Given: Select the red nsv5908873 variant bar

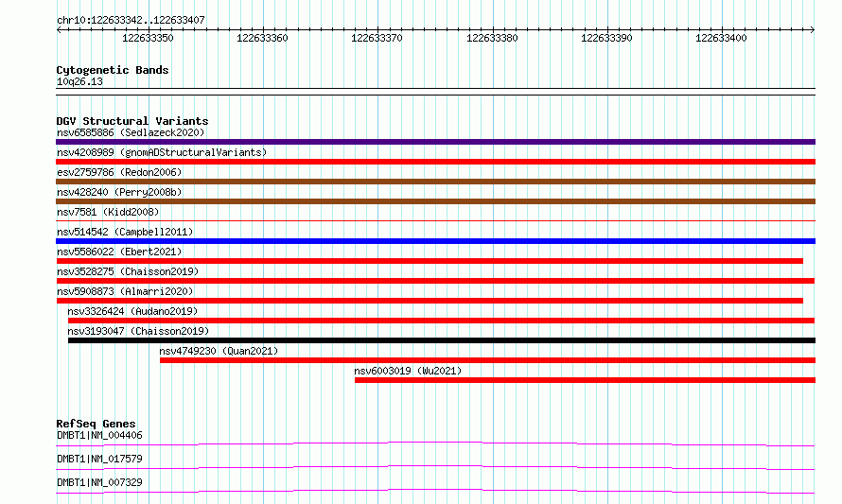Looking at the screenshot, I should 430,301.
